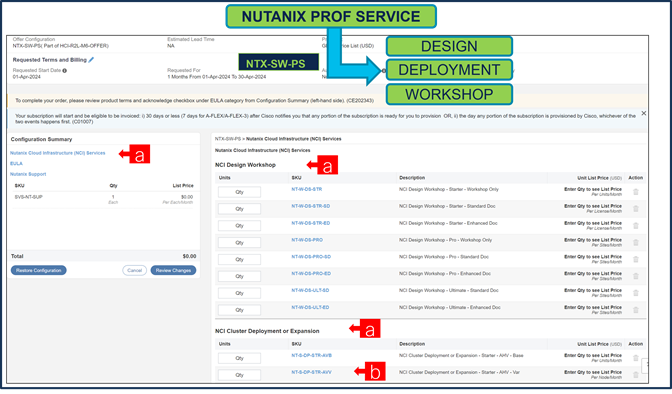Click Qty field for NT-W-DS-PRO-SD

239,259
